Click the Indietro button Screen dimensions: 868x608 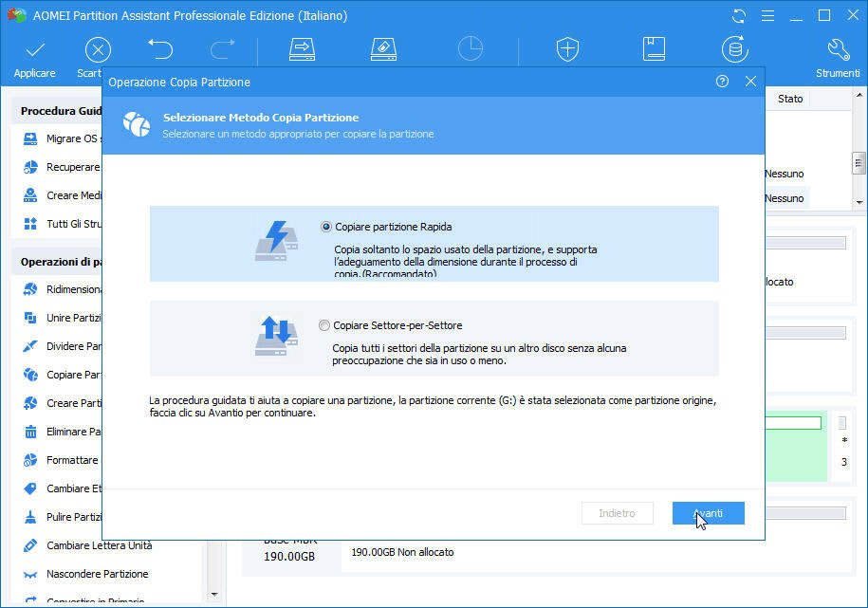[x=617, y=512]
